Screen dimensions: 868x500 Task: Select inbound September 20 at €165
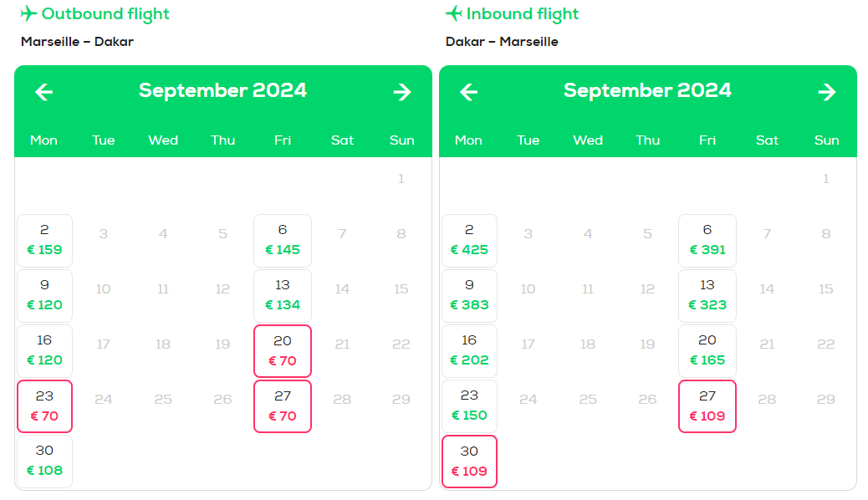tap(707, 351)
